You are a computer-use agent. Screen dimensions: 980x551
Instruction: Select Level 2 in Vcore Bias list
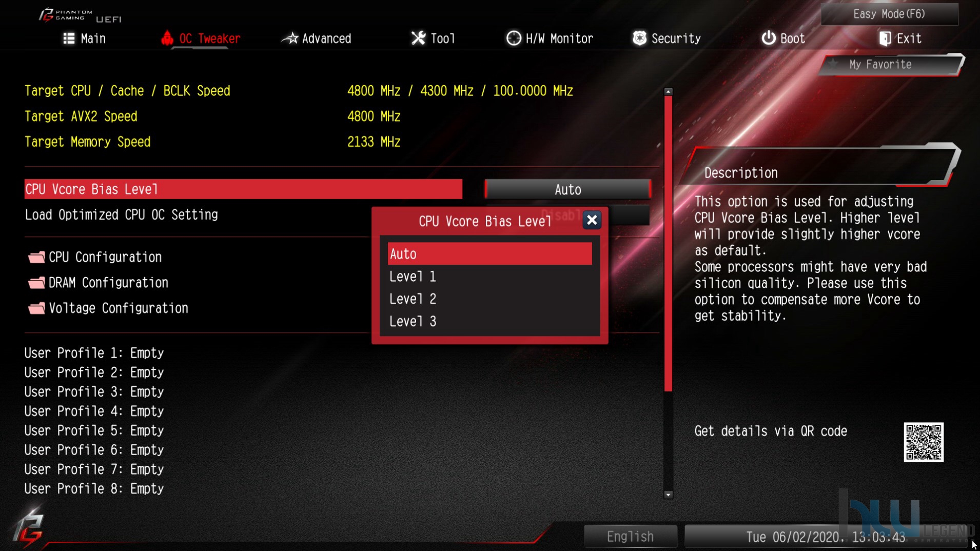[x=489, y=299]
